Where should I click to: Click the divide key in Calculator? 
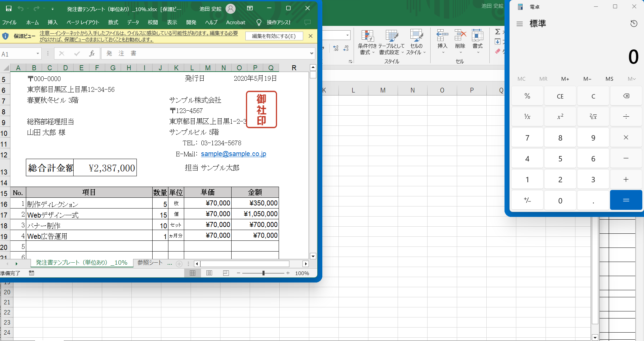tap(626, 117)
